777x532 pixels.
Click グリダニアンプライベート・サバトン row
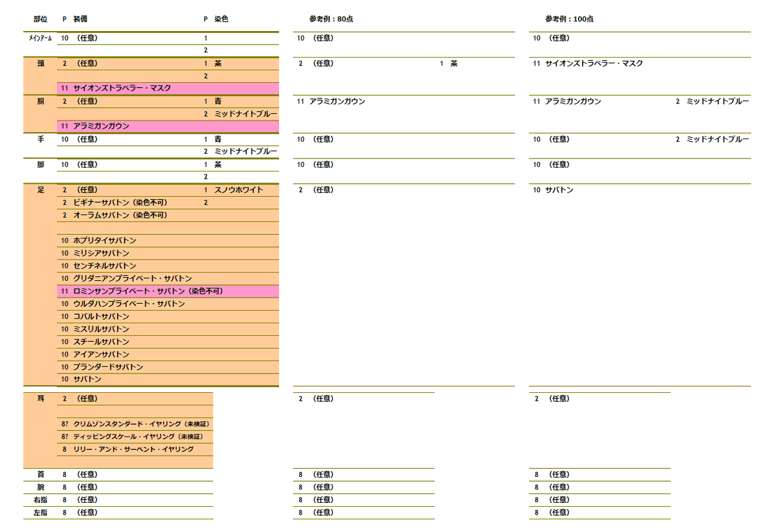tap(168, 278)
